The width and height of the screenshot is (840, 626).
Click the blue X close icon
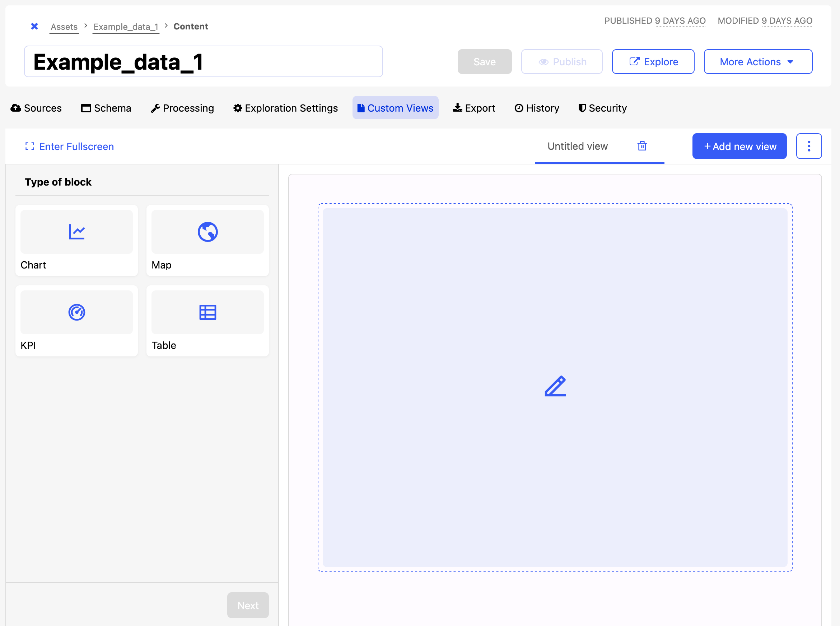34,26
